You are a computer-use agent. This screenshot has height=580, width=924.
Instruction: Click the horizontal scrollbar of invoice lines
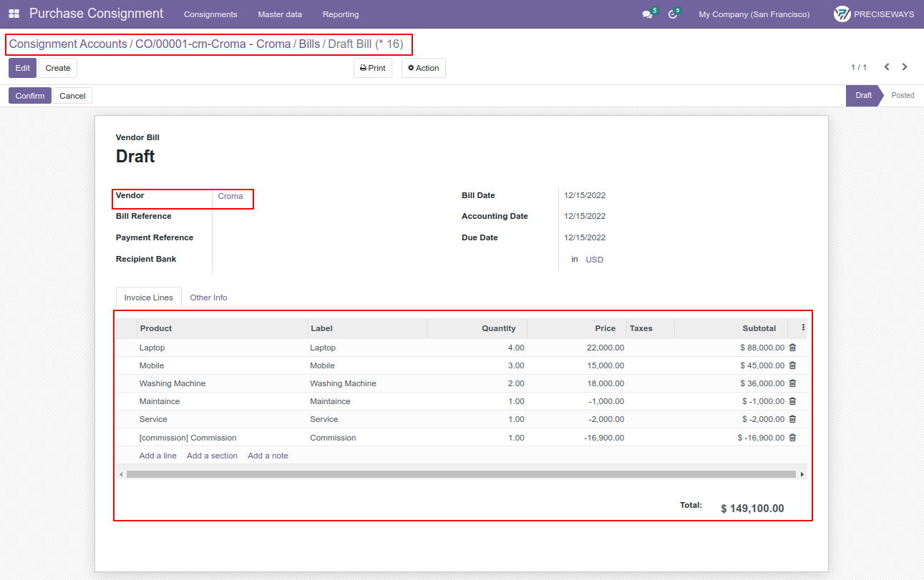click(x=461, y=474)
